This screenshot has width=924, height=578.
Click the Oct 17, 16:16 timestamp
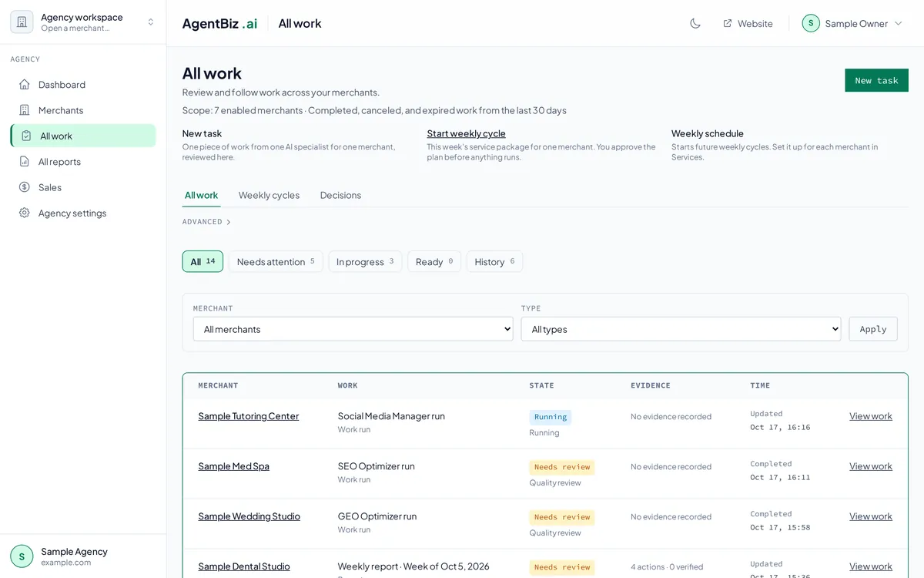click(780, 427)
